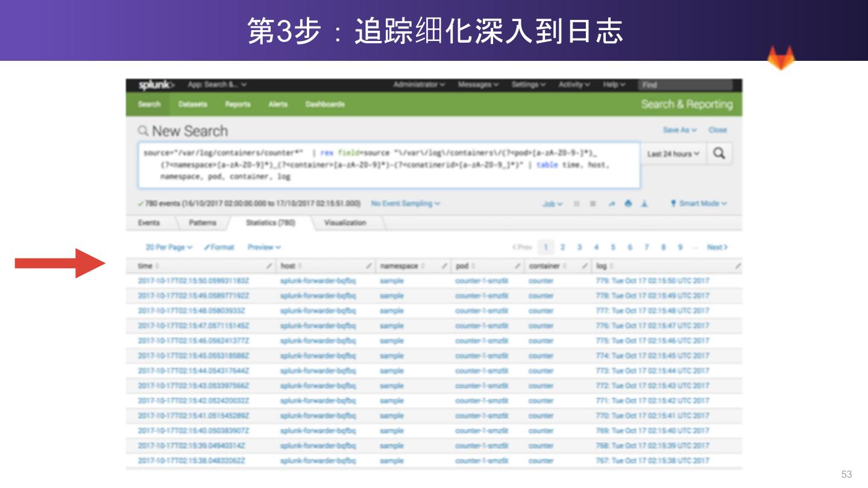
Task: Open the Last 24 hours time picker
Action: (x=673, y=154)
